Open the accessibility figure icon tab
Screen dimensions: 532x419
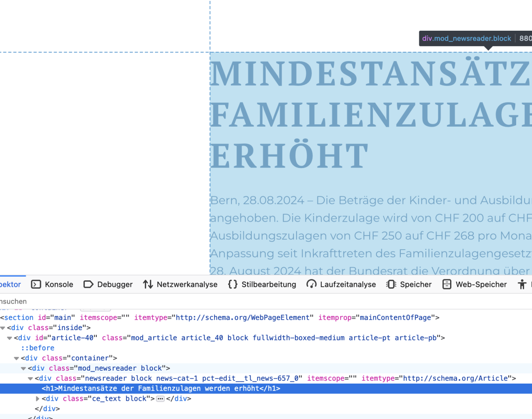pyautogui.click(x=522, y=284)
